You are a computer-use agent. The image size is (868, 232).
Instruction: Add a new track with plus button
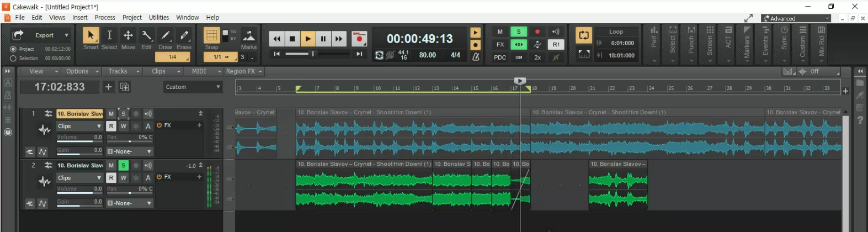[109, 87]
